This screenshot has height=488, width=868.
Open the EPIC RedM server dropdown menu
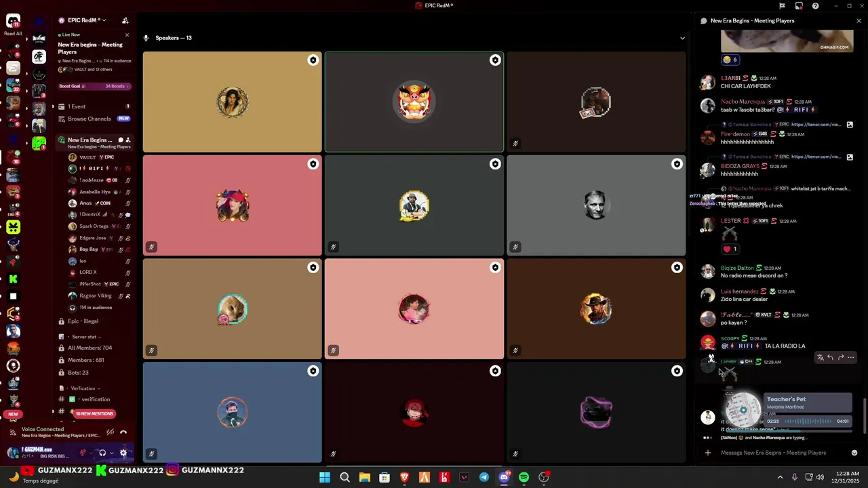tap(87, 20)
